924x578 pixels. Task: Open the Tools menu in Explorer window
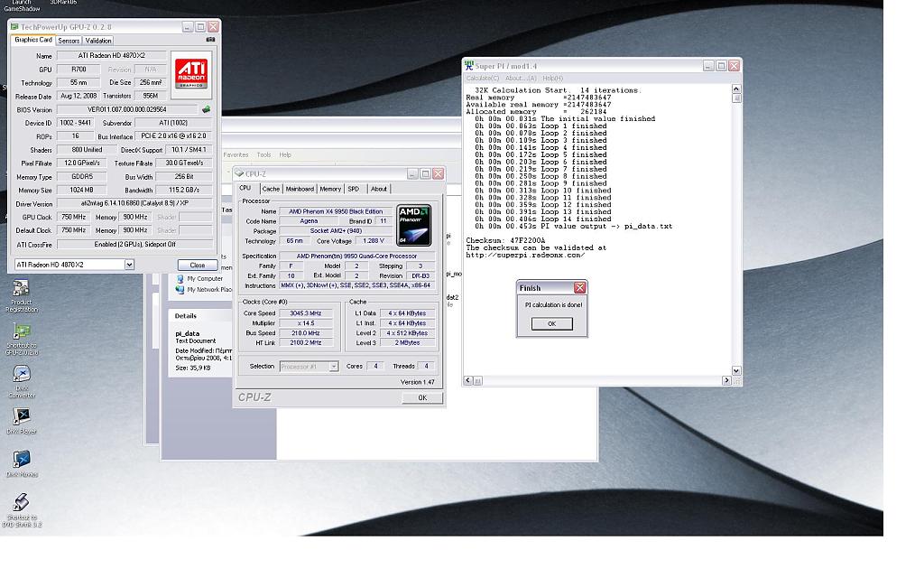[263, 154]
